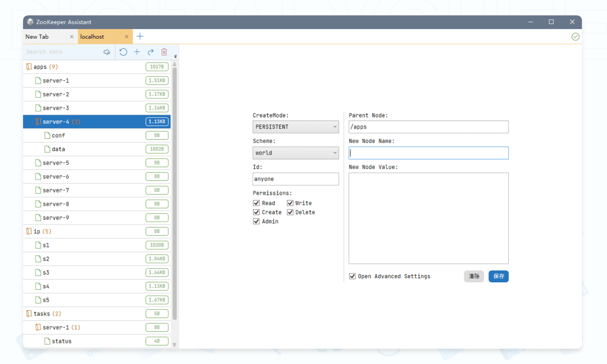The image size is (607, 364).
Task: Switch to the New Tab tab
Action: coord(37,37)
